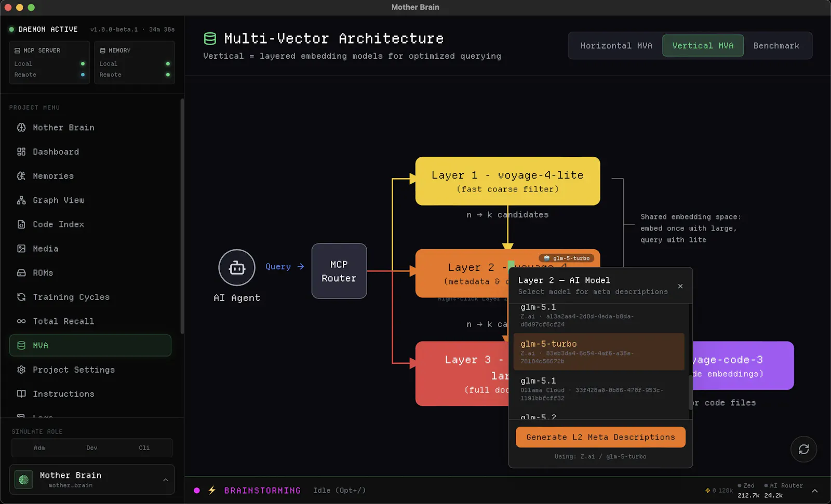
Task: Open the Graph View network icon
Action: (21, 200)
